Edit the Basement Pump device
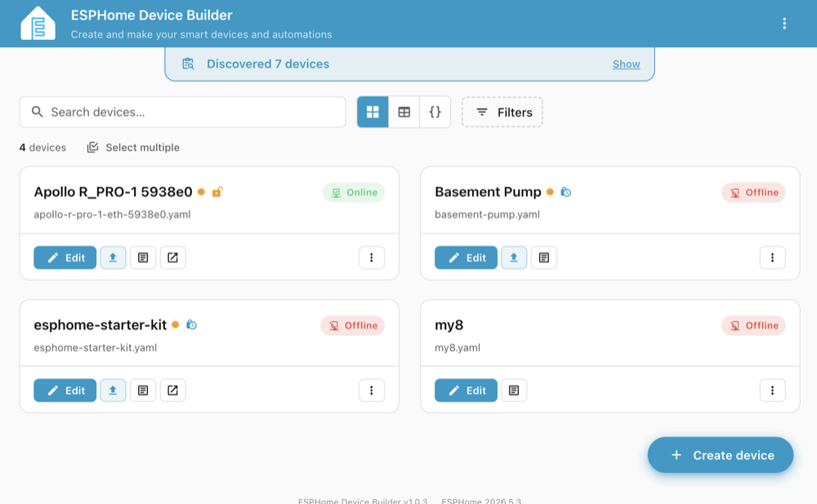 (466, 257)
